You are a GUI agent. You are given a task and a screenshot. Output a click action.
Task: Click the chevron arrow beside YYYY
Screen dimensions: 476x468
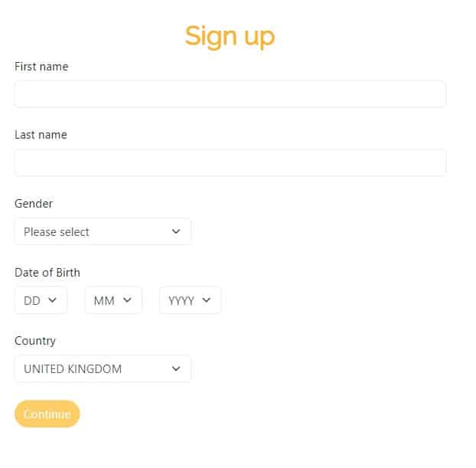pos(207,300)
